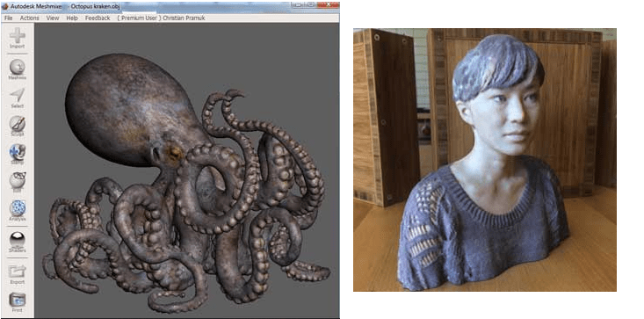The height and width of the screenshot is (319, 644).
Task: Click the Autodesk Meshmixer app icon in title bar
Action: point(5,6)
